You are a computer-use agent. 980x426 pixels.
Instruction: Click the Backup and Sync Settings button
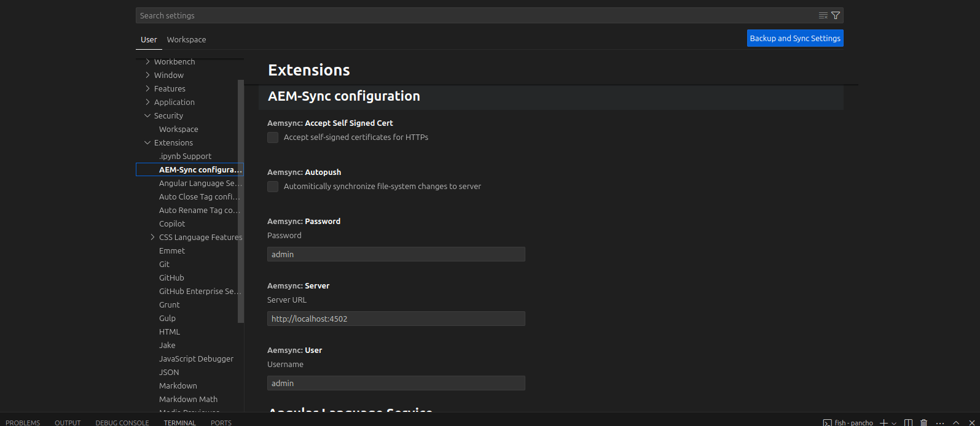pos(795,38)
